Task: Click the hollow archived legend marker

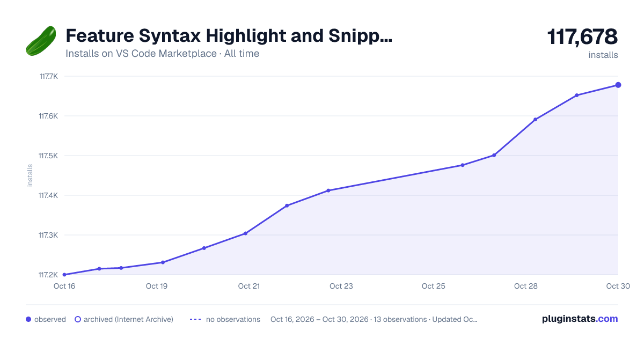Action: pyautogui.click(x=78, y=319)
